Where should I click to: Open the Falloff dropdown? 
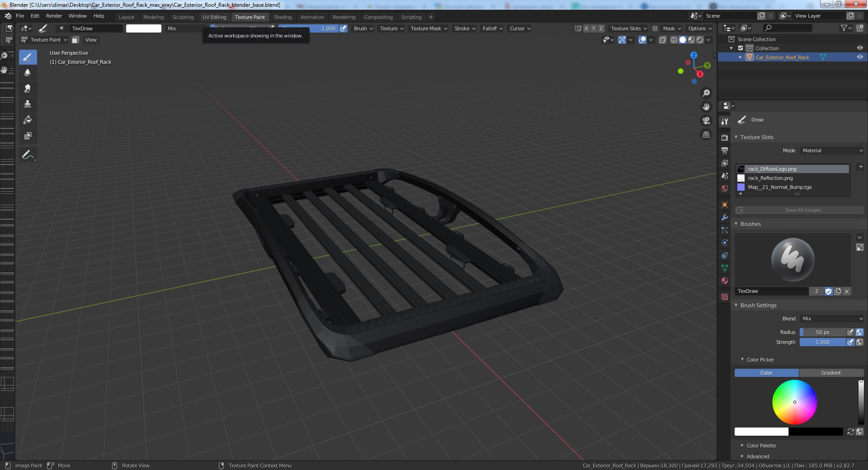[492, 28]
